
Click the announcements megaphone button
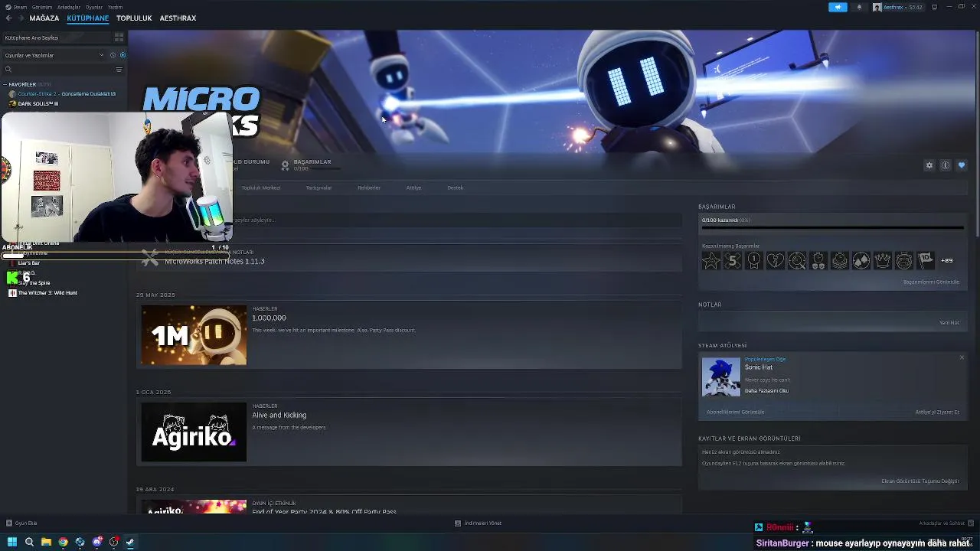[x=838, y=7]
